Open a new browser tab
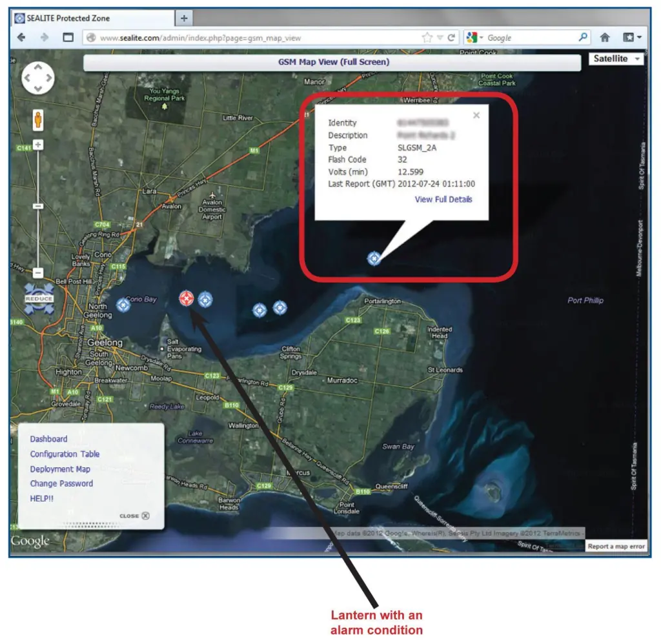Viewport: 661px width, 644px height. (184, 18)
